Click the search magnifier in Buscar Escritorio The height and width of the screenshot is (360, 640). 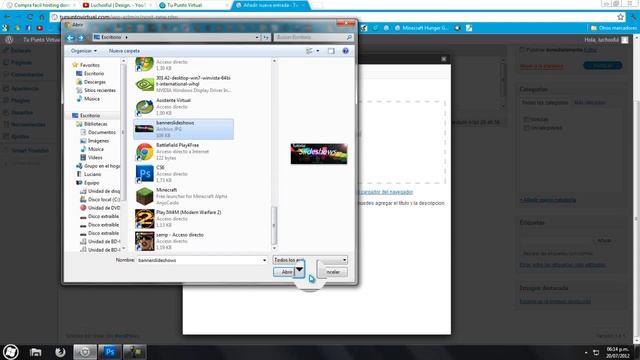tap(349, 38)
